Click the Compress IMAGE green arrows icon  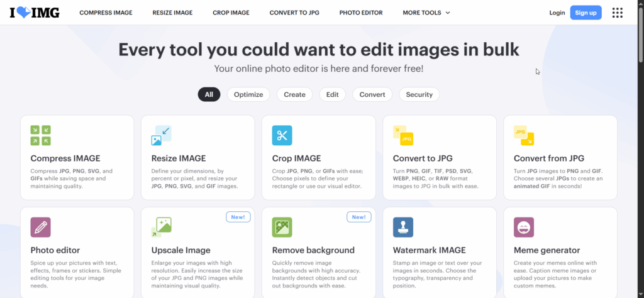coord(41,135)
